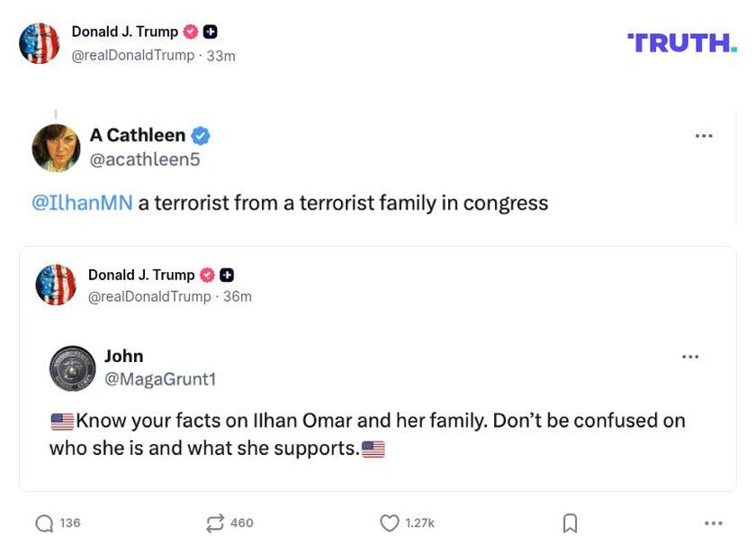Open more options on A Cathleen's post

[x=704, y=135]
